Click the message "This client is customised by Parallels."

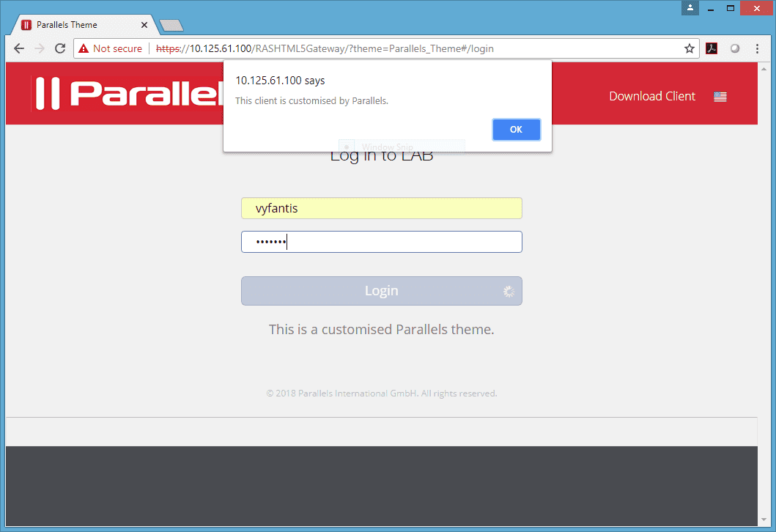tap(311, 101)
